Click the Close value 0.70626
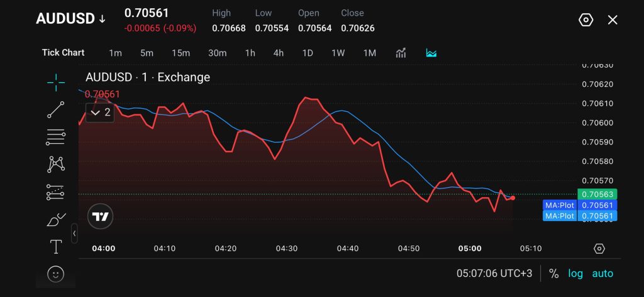Screen dimensions: 644x297 pos(358,28)
